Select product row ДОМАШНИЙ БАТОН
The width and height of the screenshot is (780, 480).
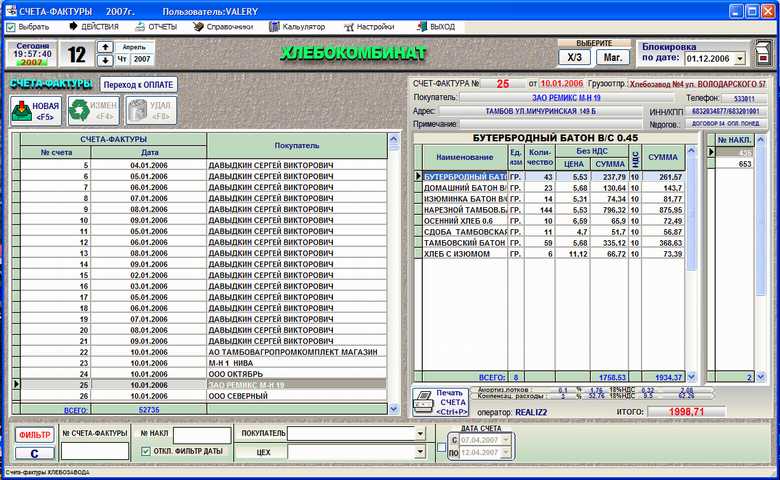pos(554,188)
